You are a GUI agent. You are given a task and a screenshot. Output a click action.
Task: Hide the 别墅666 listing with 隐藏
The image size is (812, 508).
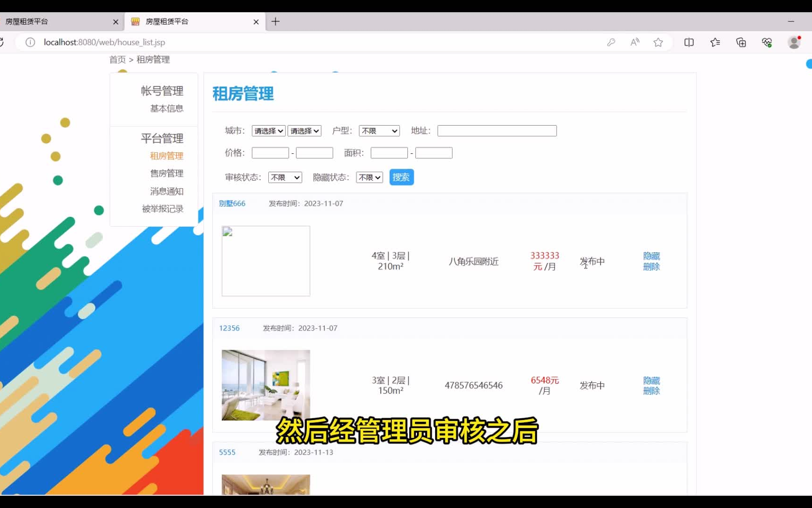(652, 256)
